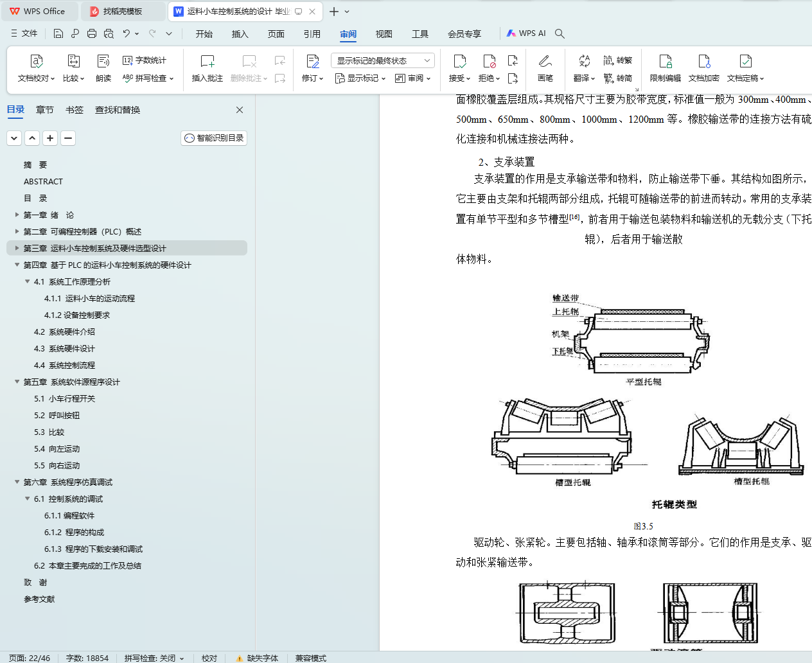The width and height of the screenshot is (812, 663).
Task: Click the 修订 track changes icon
Action: (x=313, y=61)
